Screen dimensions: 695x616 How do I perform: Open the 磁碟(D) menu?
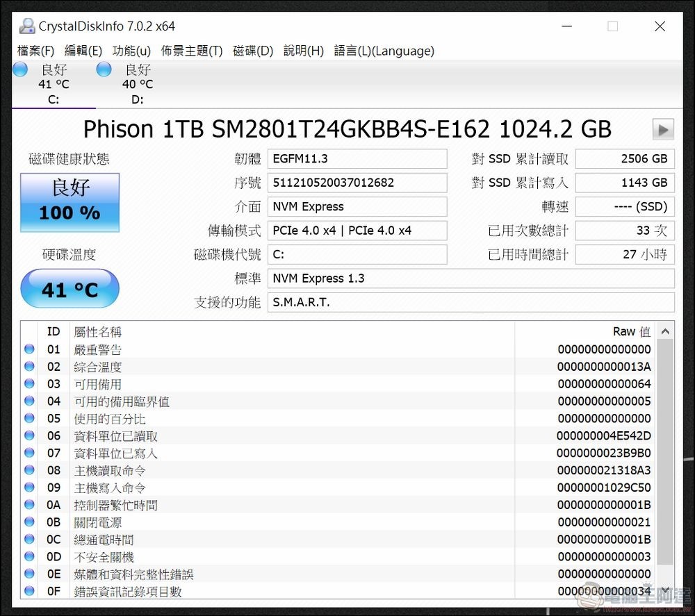(x=253, y=51)
